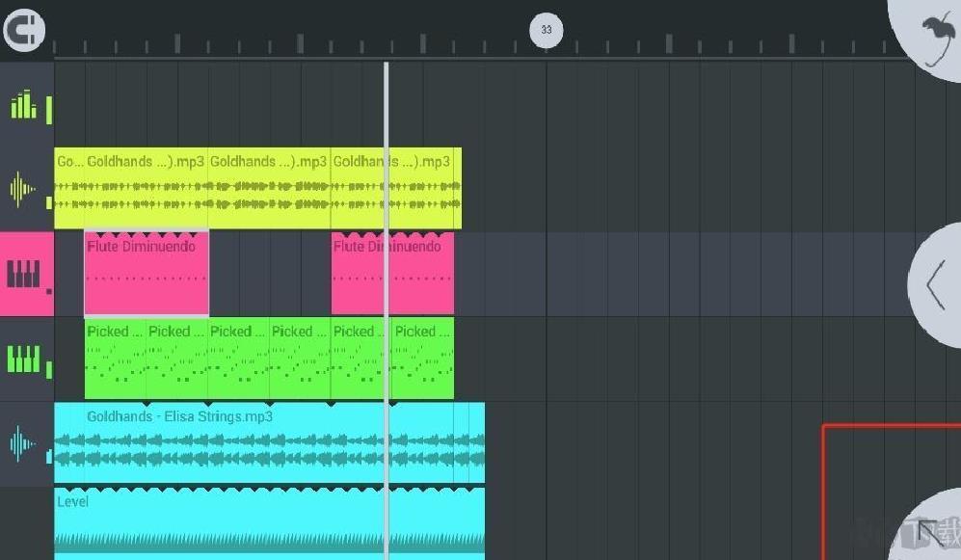Image resolution: width=961 pixels, height=560 pixels.
Task: Click the short 'Go...' audio clip
Action: (69, 188)
